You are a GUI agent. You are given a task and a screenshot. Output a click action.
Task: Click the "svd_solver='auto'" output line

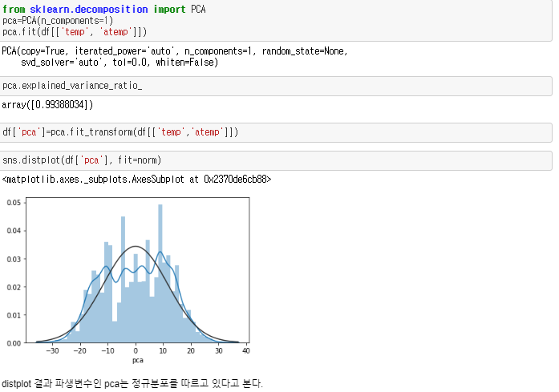[119, 63]
